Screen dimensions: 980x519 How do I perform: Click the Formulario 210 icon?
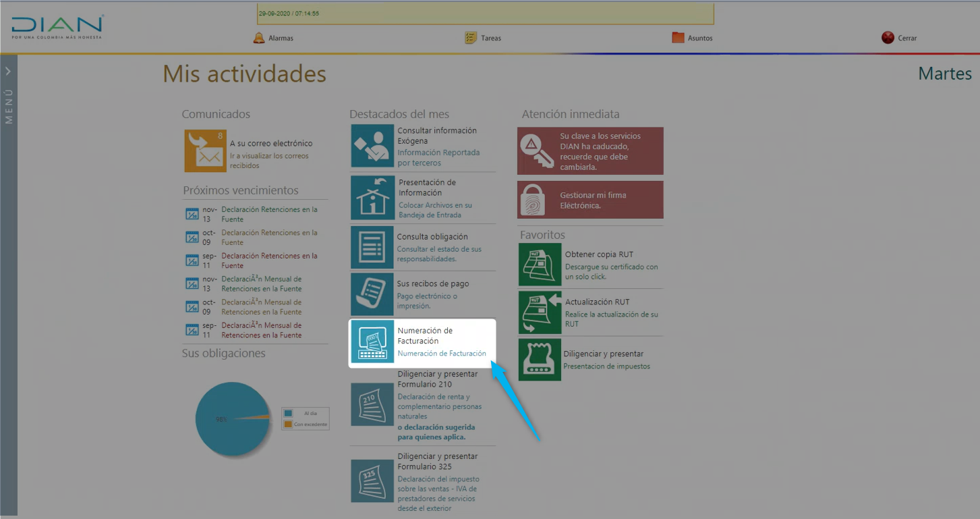pos(372,404)
